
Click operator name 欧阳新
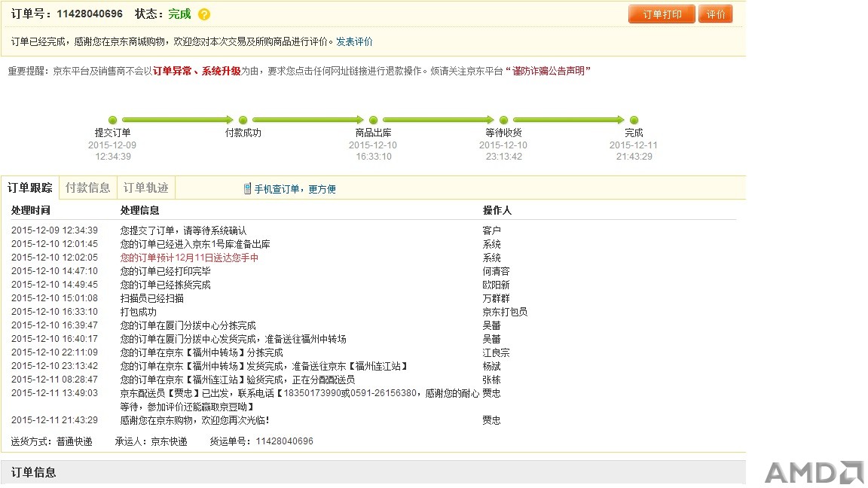tap(496, 285)
